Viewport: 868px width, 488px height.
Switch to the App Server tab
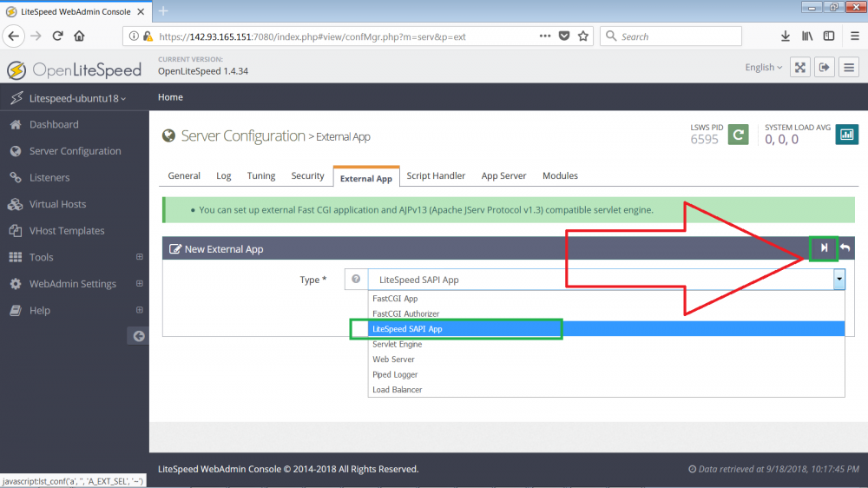(503, 175)
